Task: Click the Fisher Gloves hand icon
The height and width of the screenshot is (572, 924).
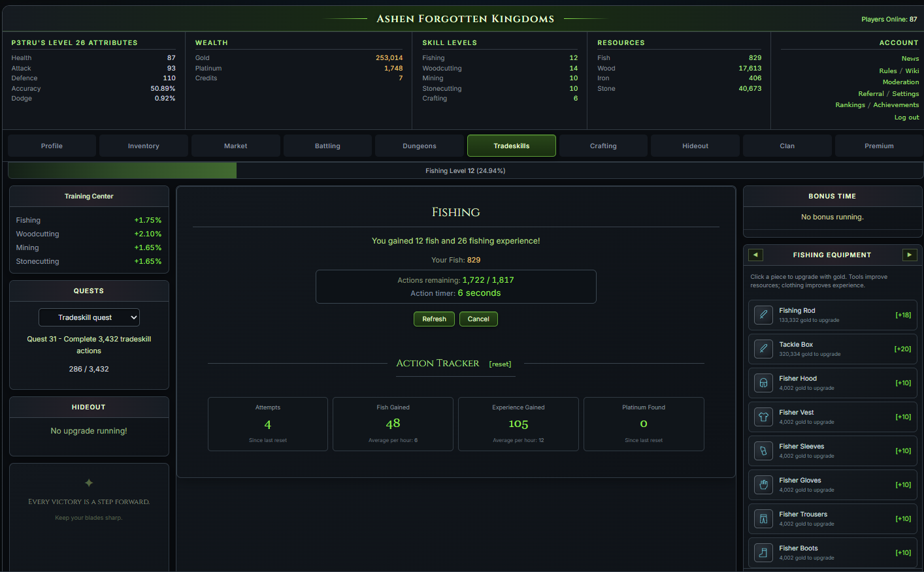Action: coord(763,485)
